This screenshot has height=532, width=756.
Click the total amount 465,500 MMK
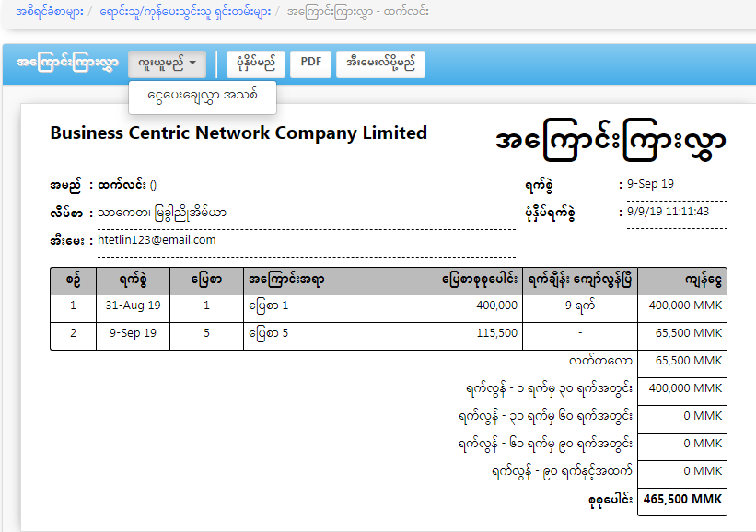(682, 499)
